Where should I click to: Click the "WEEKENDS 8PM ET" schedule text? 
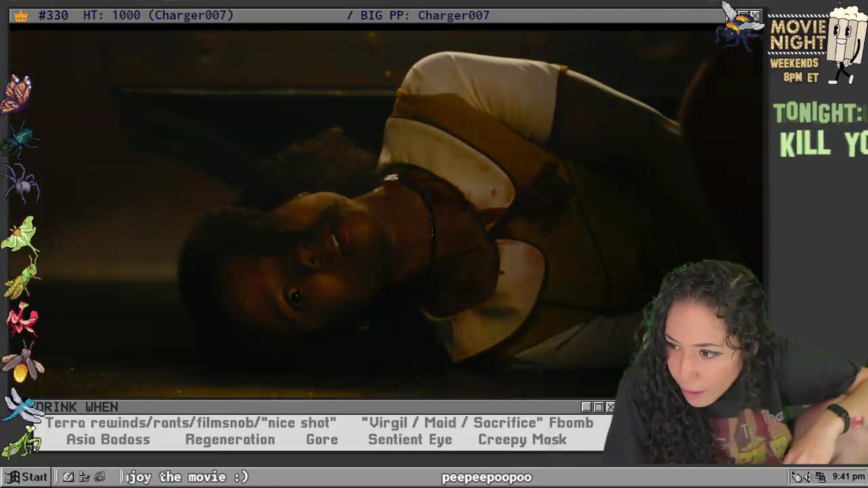[794, 70]
